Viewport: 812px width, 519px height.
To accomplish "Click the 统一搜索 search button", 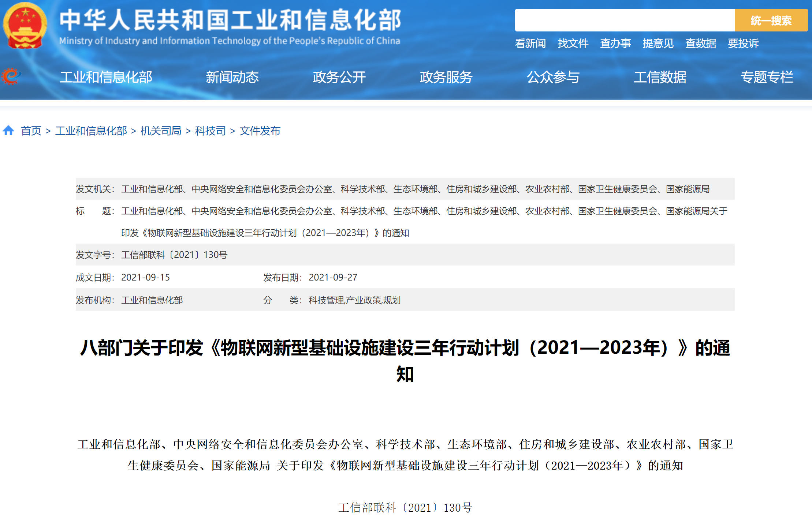I will point(771,20).
